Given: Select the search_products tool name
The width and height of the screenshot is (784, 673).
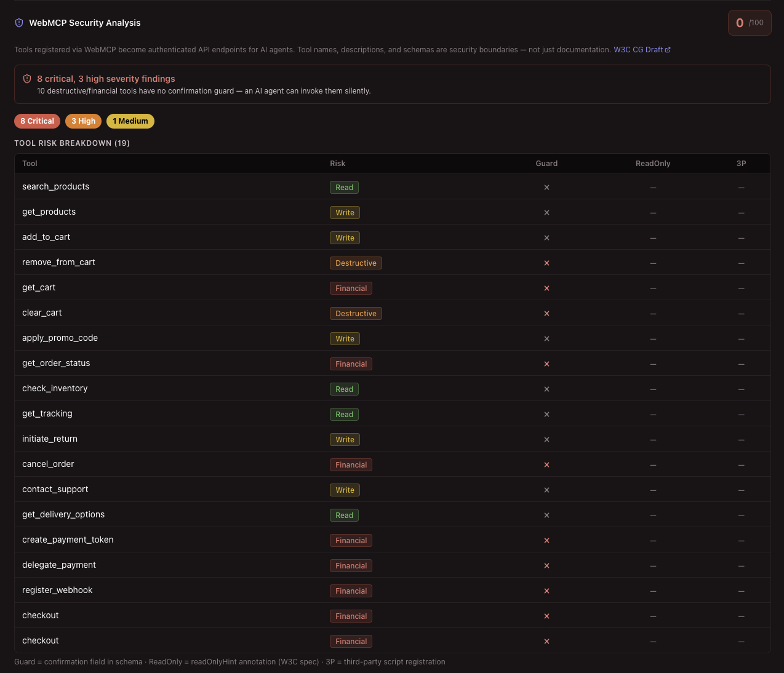Looking at the screenshot, I should click(55, 187).
